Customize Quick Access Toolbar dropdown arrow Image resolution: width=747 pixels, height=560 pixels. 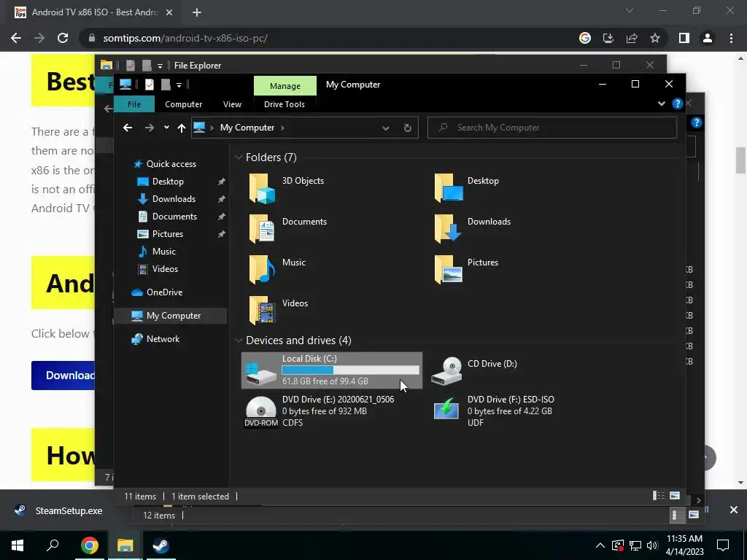click(x=179, y=85)
